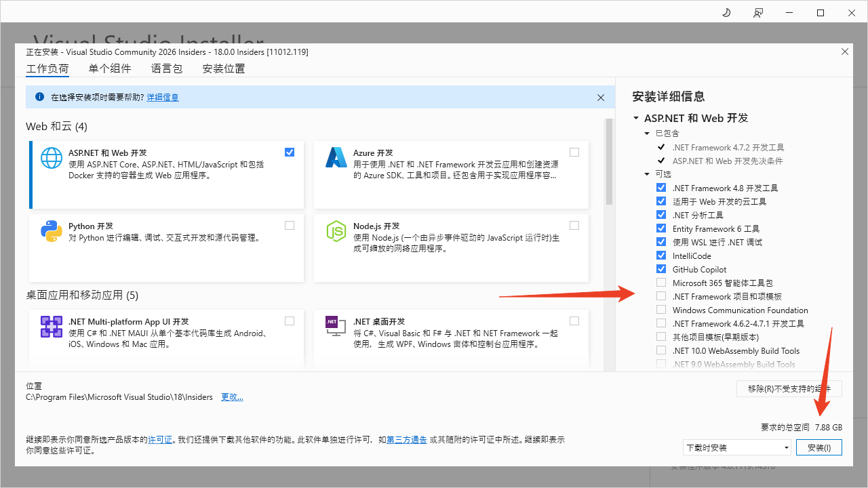Screen dimensions: 868x488
Task: Switch to the 单个组件 tab
Action: pyautogui.click(x=110, y=68)
